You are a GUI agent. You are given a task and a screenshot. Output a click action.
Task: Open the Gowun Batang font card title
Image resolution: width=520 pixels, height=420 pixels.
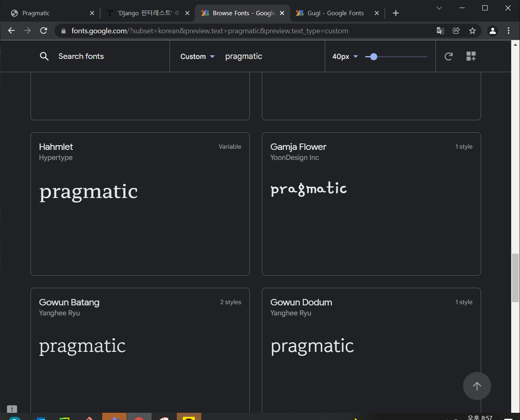pos(69,302)
